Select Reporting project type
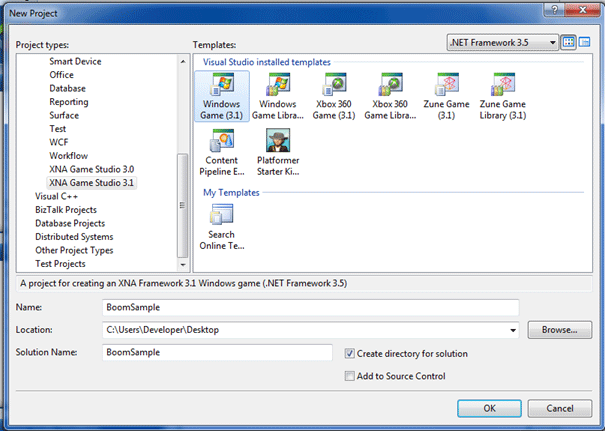 pyautogui.click(x=69, y=102)
